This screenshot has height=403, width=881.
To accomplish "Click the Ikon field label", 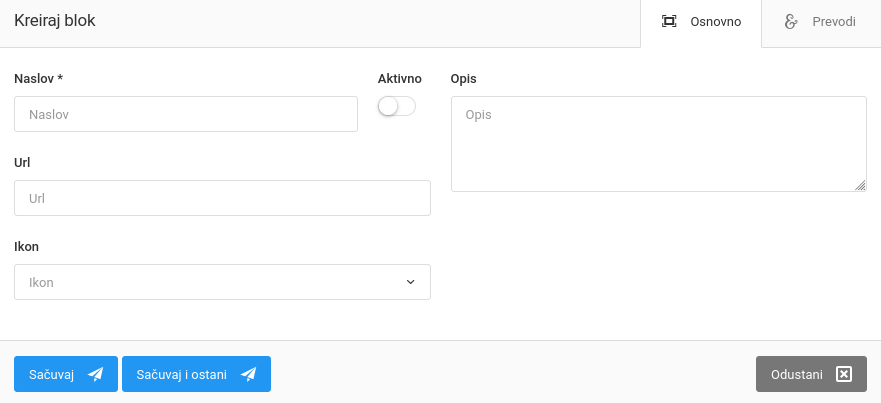I will click(27, 246).
